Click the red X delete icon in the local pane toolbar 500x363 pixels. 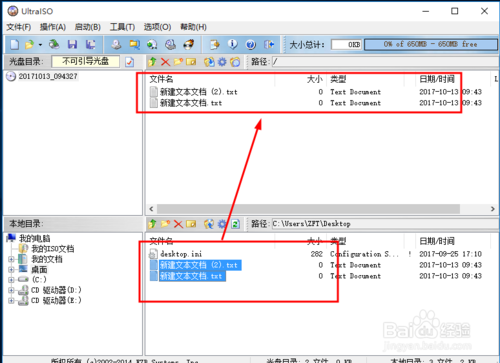[x=178, y=224]
